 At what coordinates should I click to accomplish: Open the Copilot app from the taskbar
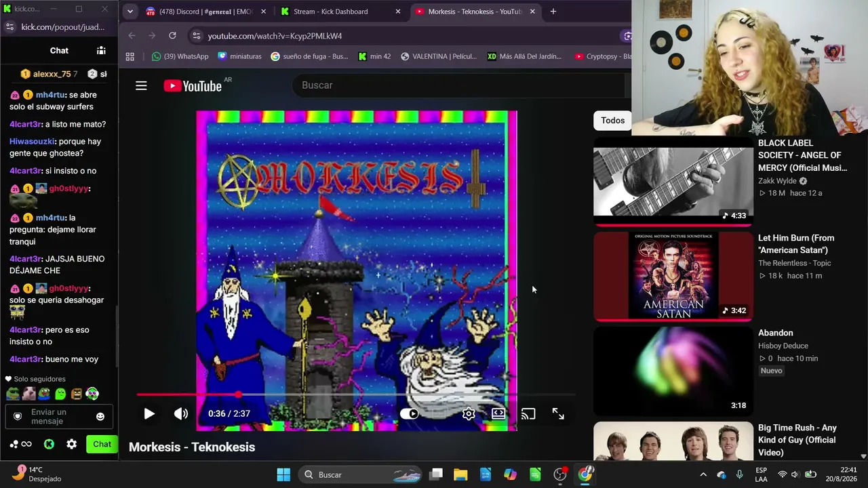pos(510,474)
